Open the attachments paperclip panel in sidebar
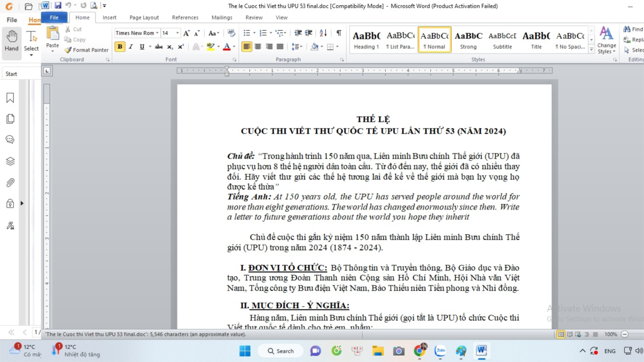This screenshot has width=644, height=362. click(x=10, y=183)
